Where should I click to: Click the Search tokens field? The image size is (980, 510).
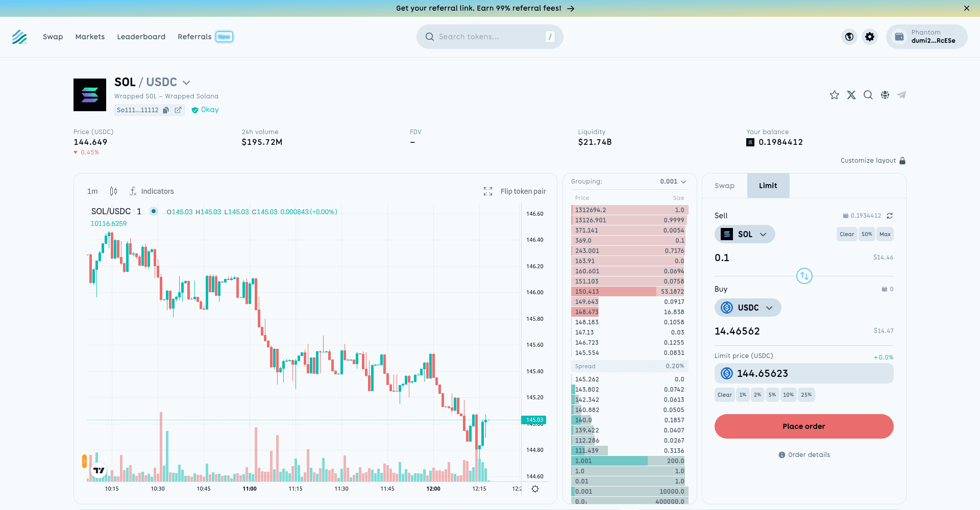(x=489, y=37)
